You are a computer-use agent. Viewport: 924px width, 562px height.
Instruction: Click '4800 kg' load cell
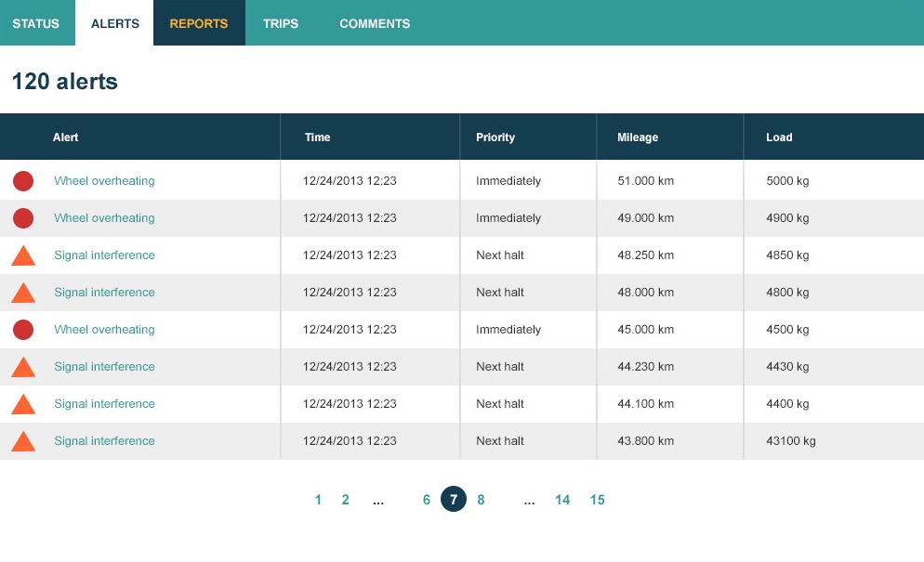click(787, 293)
